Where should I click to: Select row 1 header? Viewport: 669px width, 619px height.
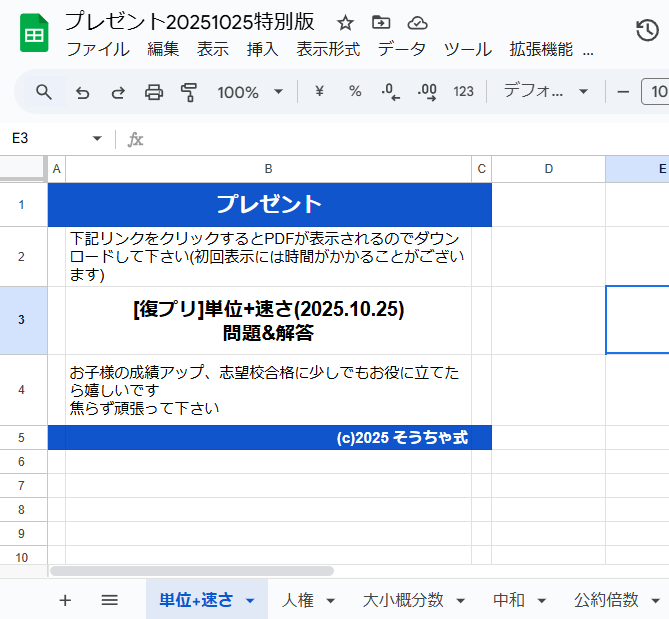[x=23, y=205]
